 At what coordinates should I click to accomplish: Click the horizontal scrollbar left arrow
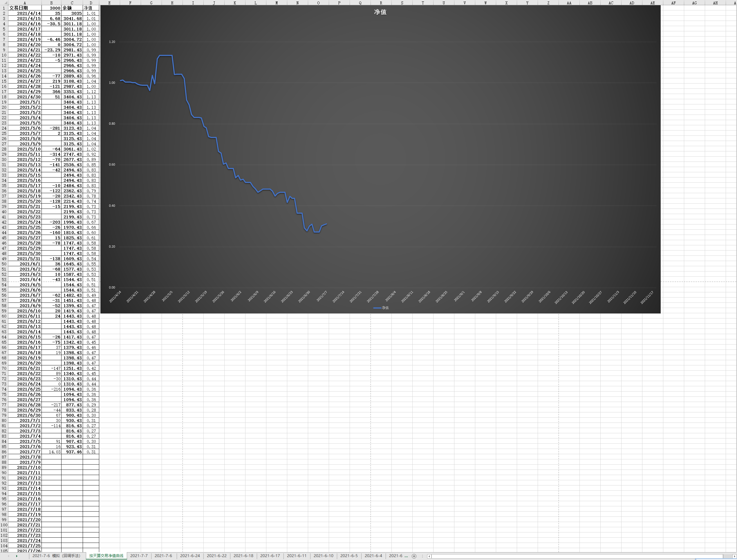[x=429, y=556]
